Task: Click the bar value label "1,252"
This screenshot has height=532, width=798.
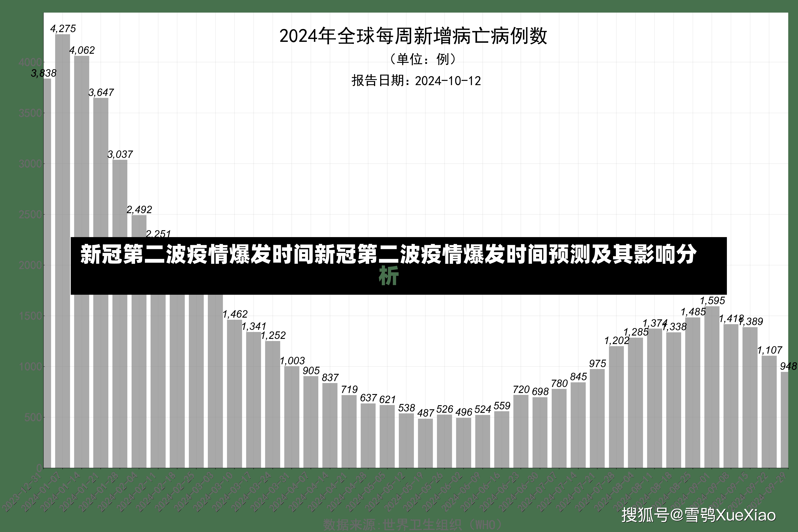Action: (273, 335)
